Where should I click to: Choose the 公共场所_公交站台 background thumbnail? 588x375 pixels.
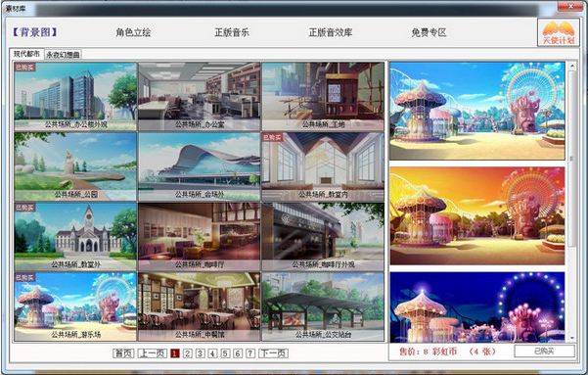tap(323, 306)
